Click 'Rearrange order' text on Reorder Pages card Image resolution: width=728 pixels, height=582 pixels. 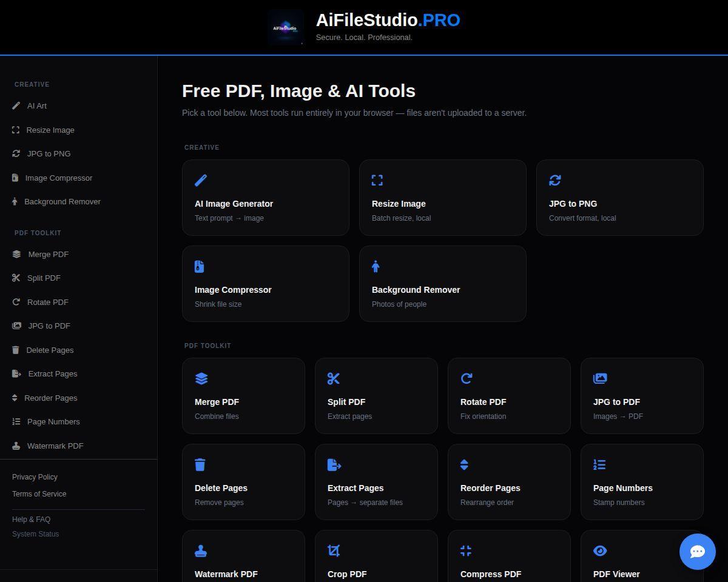pyautogui.click(x=487, y=503)
